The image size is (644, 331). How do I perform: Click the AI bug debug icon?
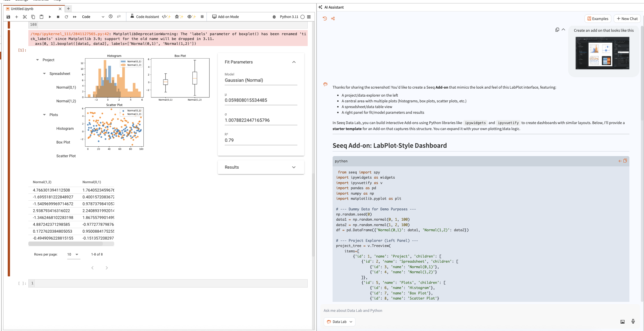click(179, 17)
